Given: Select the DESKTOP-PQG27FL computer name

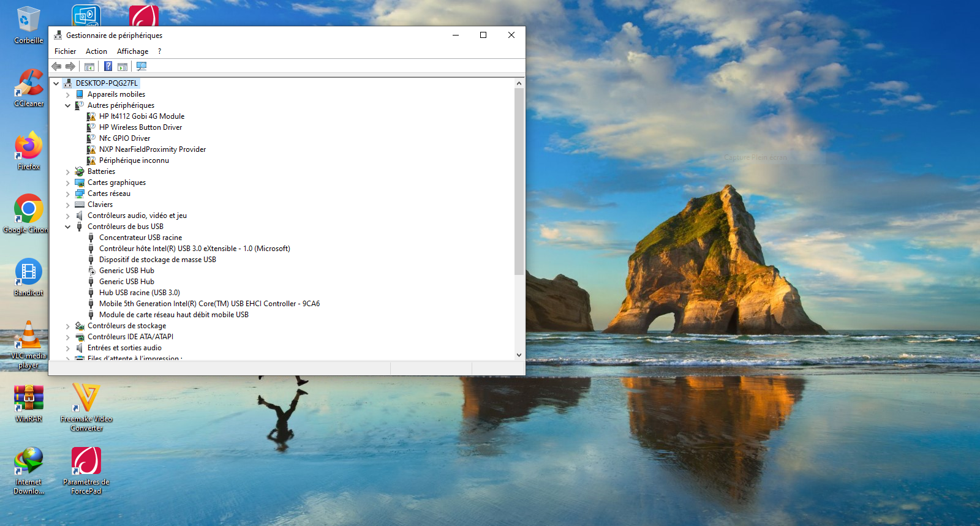Looking at the screenshot, I should (x=107, y=83).
